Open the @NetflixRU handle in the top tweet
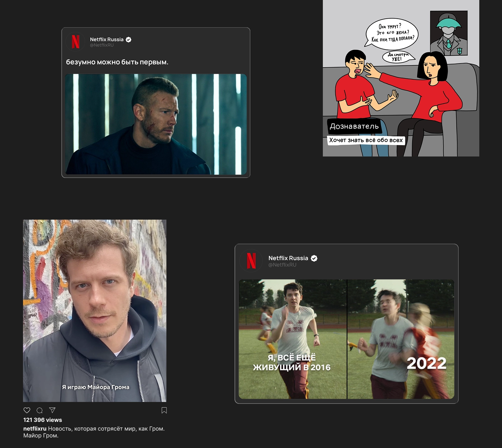The image size is (502, 448). (x=102, y=45)
